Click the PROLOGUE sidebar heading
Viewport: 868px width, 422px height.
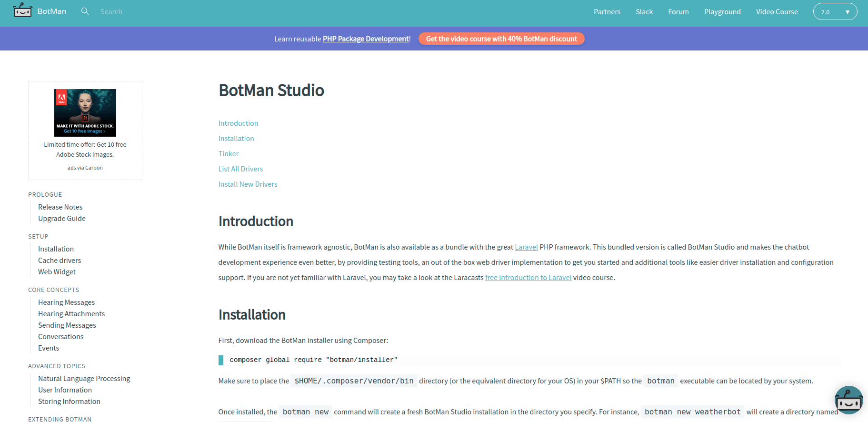pyautogui.click(x=45, y=195)
